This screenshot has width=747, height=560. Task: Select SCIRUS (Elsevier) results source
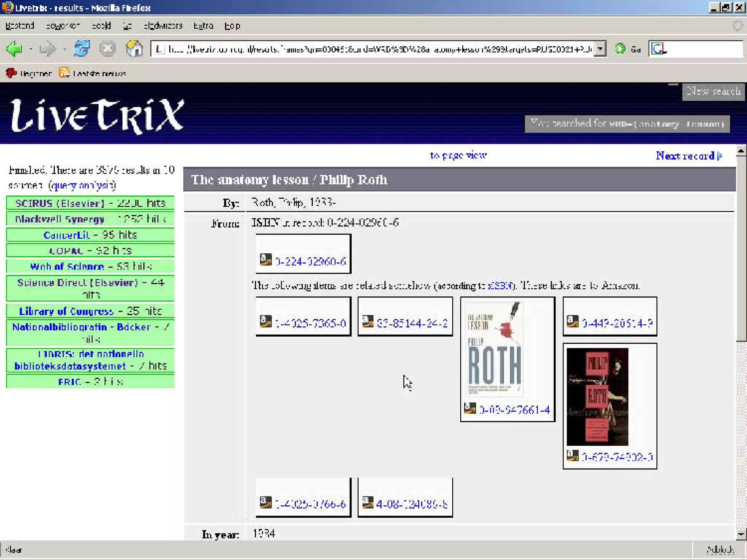click(60, 203)
